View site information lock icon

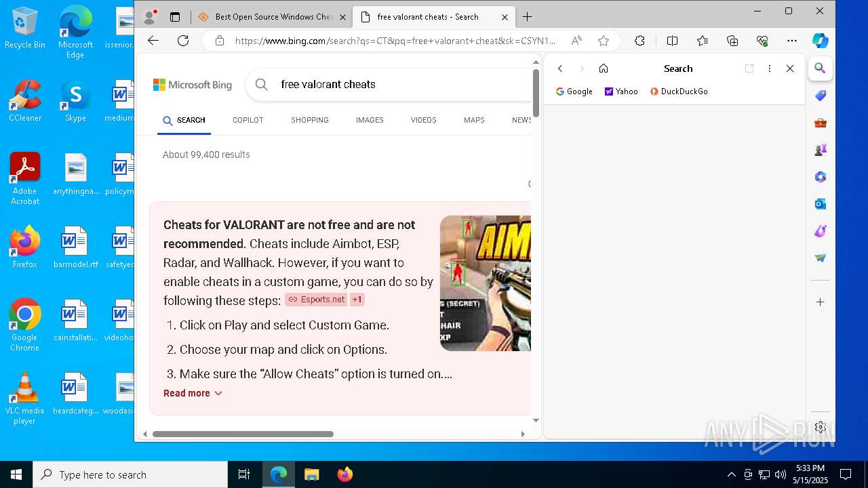[x=219, y=41]
